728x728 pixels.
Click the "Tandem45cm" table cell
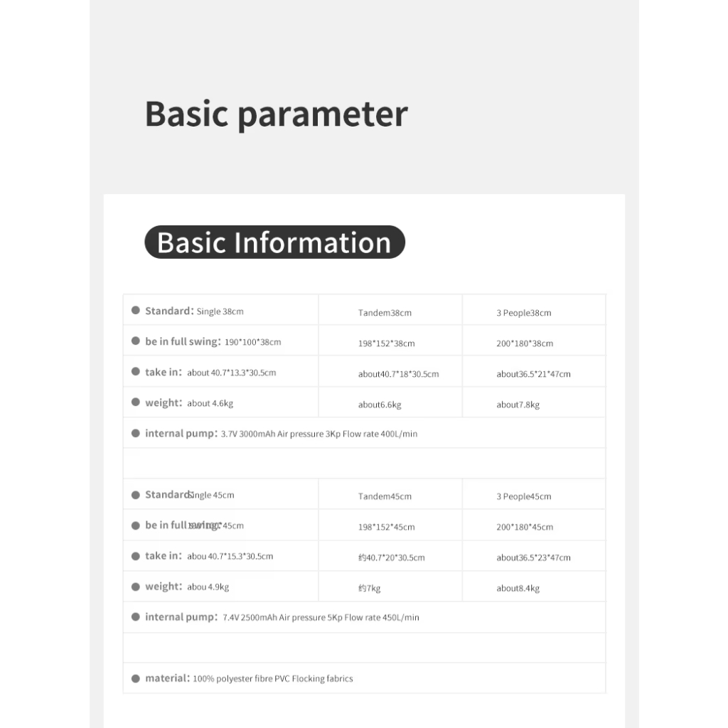385,496
